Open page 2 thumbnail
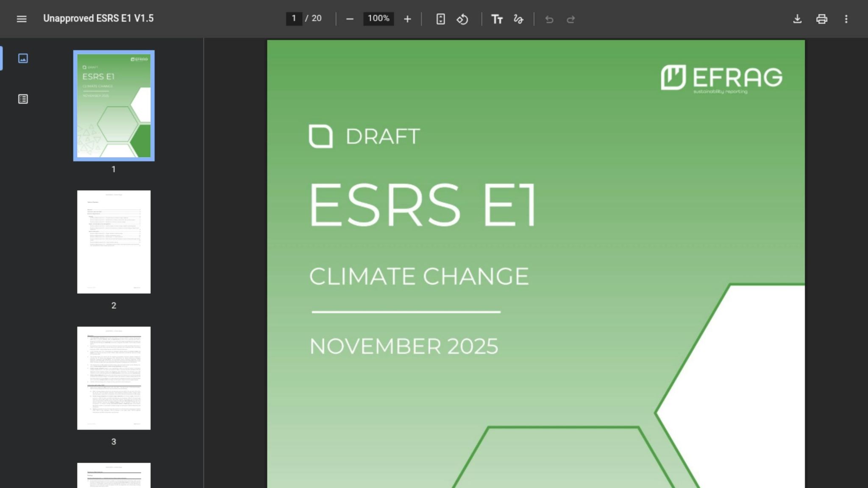The width and height of the screenshot is (868, 488). point(114,242)
